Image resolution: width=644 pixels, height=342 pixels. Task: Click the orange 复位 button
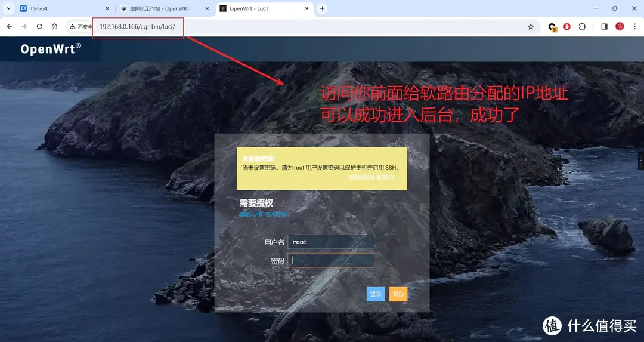pyautogui.click(x=398, y=294)
